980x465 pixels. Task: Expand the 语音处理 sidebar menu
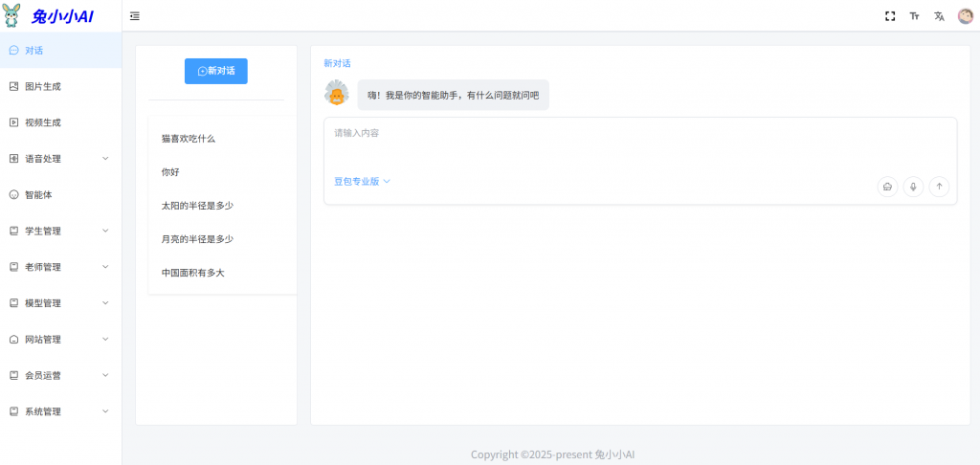coord(60,159)
